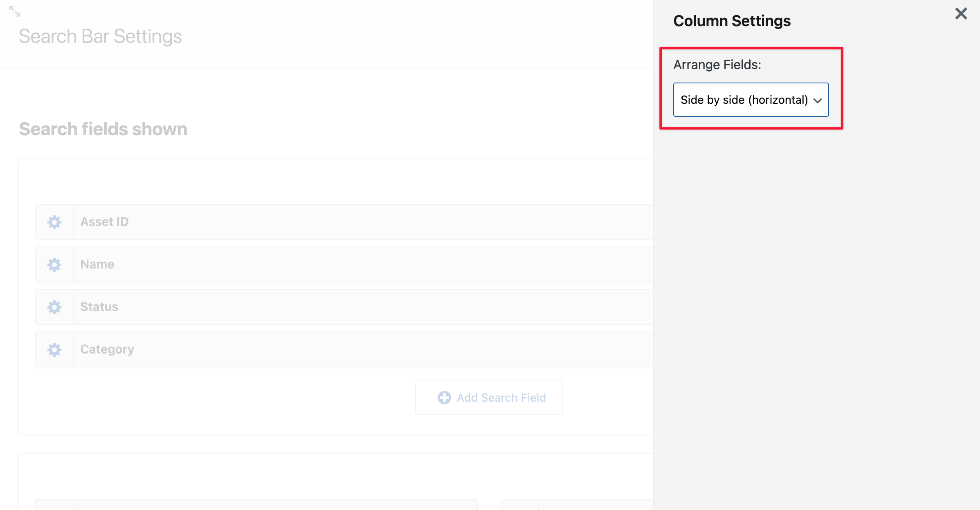Open gear settings for Category field

click(x=54, y=349)
